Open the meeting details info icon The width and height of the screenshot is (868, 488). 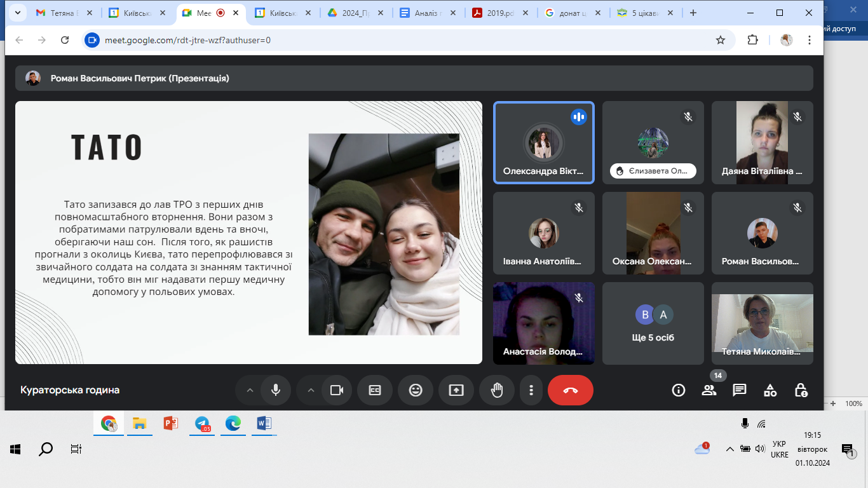click(x=679, y=390)
